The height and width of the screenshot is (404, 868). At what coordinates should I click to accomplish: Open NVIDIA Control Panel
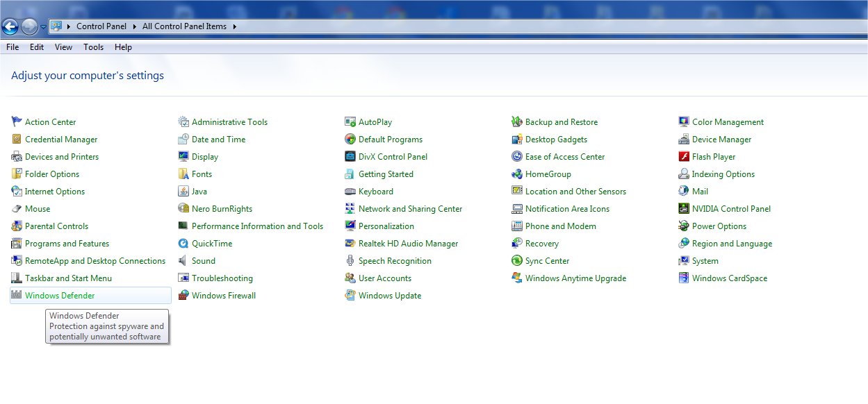coord(731,208)
